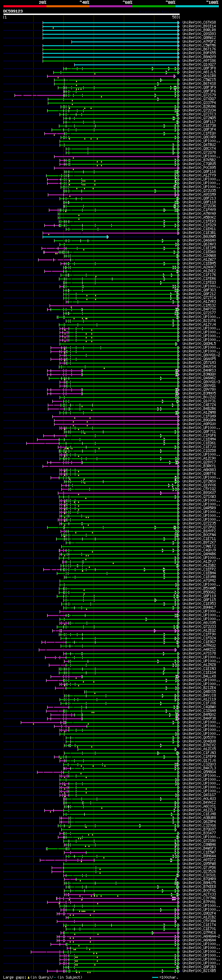The image size is (222, 980).
Task: Open hit UniRef100_Q9SD93
Action: pos(199,34)
